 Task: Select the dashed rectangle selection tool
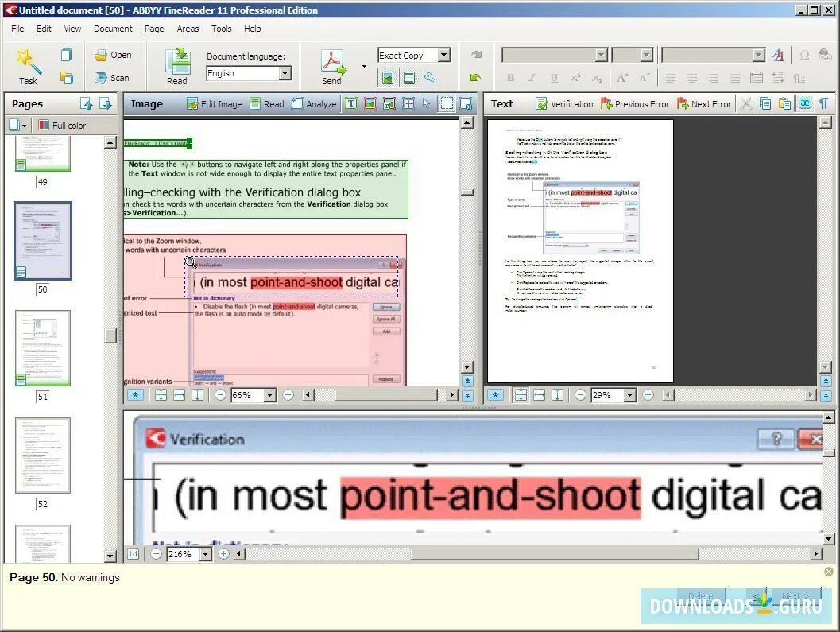[x=447, y=104]
